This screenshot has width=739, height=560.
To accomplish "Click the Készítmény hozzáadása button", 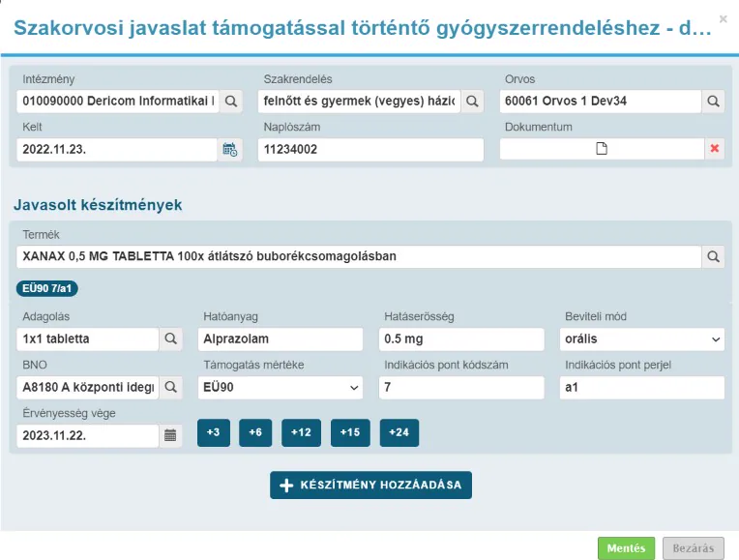I will tap(370, 486).
